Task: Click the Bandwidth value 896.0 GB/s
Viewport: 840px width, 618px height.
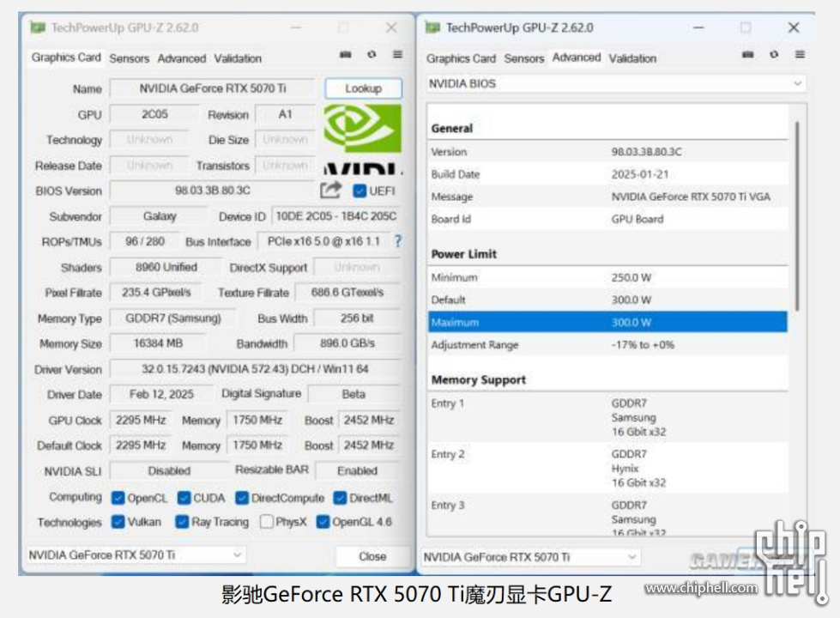Action: pos(347,343)
